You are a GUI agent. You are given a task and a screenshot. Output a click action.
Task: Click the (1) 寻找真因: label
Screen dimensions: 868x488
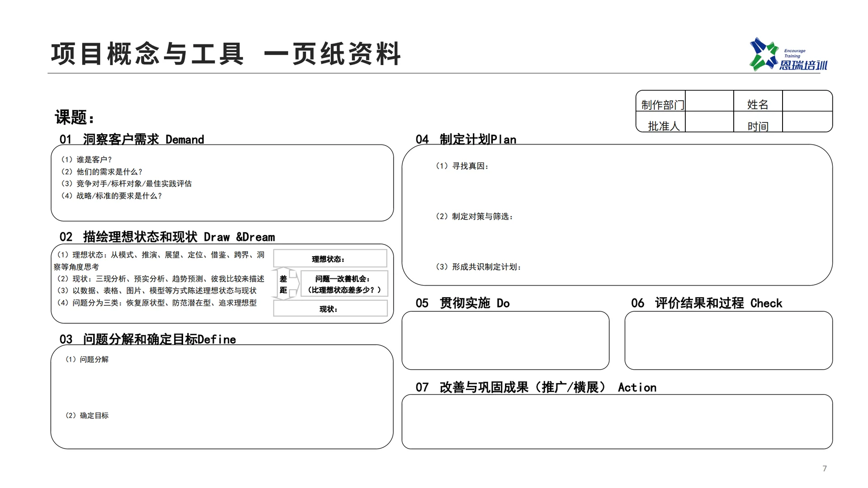click(462, 166)
